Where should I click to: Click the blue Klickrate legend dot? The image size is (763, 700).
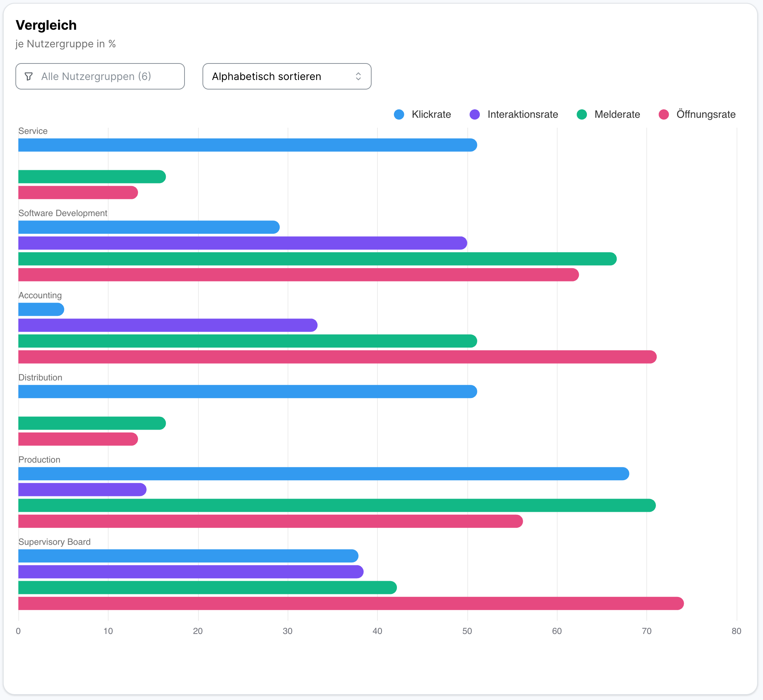tap(399, 114)
